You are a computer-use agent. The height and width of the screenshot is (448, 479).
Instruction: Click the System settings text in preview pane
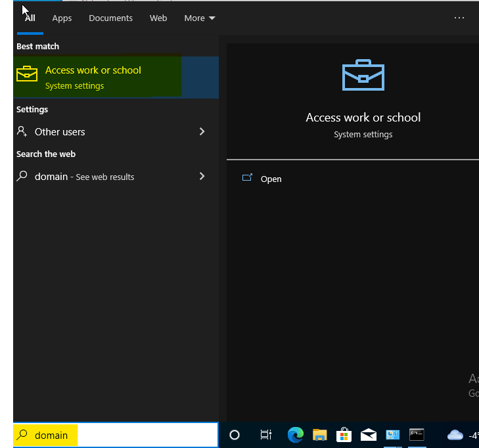363,135
